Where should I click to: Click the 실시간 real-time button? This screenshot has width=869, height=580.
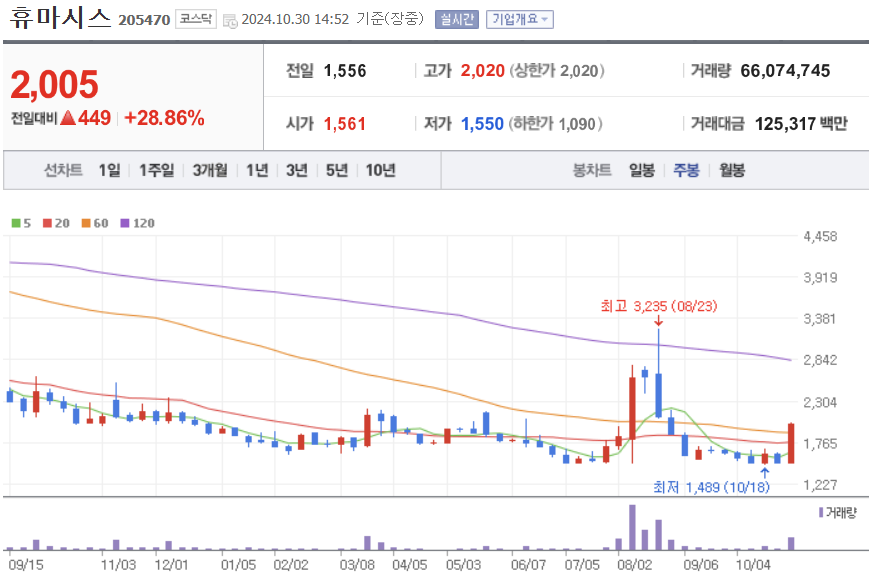(x=457, y=19)
